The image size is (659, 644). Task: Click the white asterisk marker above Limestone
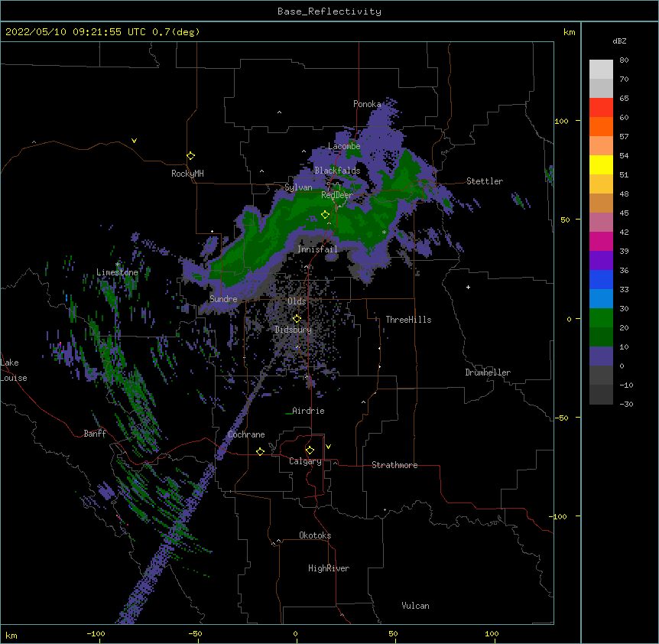(x=118, y=265)
